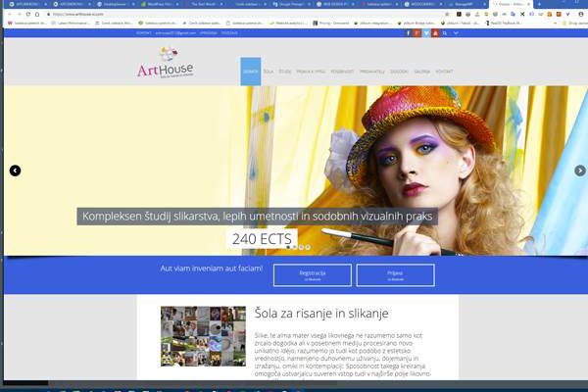This screenshot has width=588, height=392.
Task: Open the GALERIJA menu item
Action: click(421, 72)
